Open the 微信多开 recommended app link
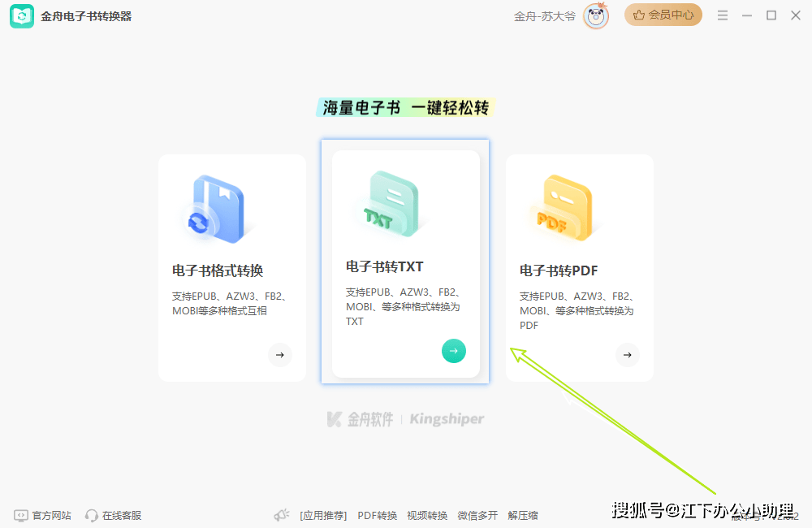Screen dimensions: 812x528 pyautogui.click(x=477, y=516)
